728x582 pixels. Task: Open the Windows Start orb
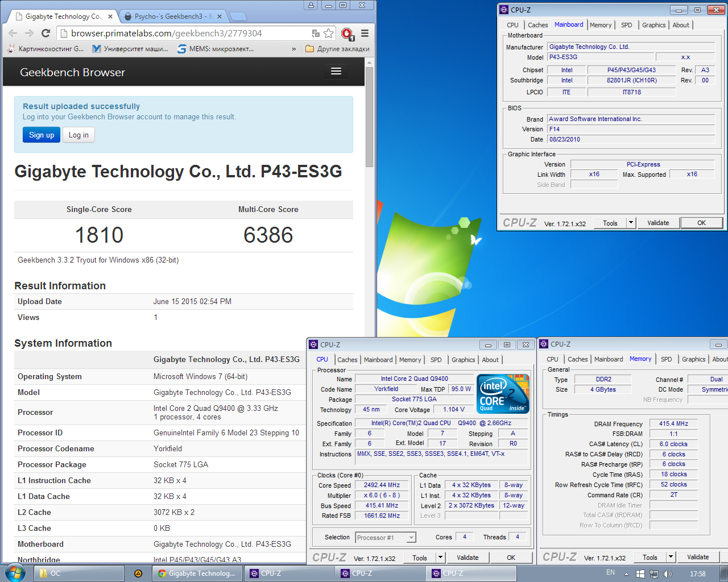14,573
